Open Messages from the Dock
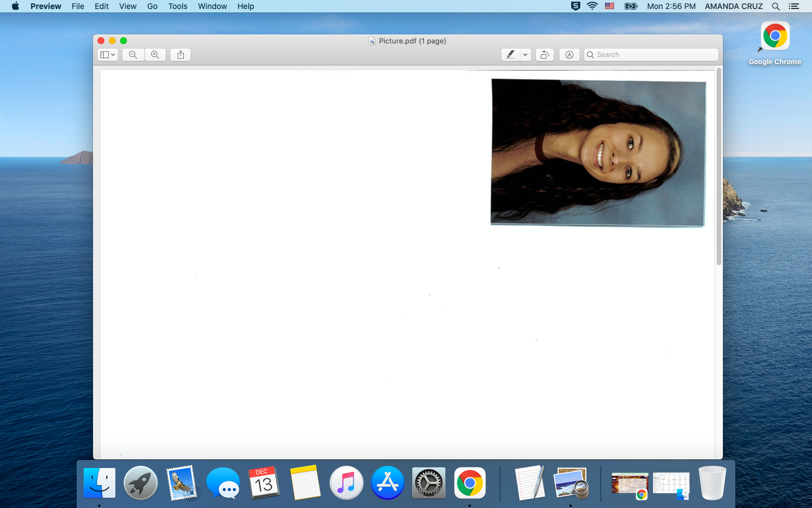The height and width of the screenshot is (508, 812). [x=223, y=483]
